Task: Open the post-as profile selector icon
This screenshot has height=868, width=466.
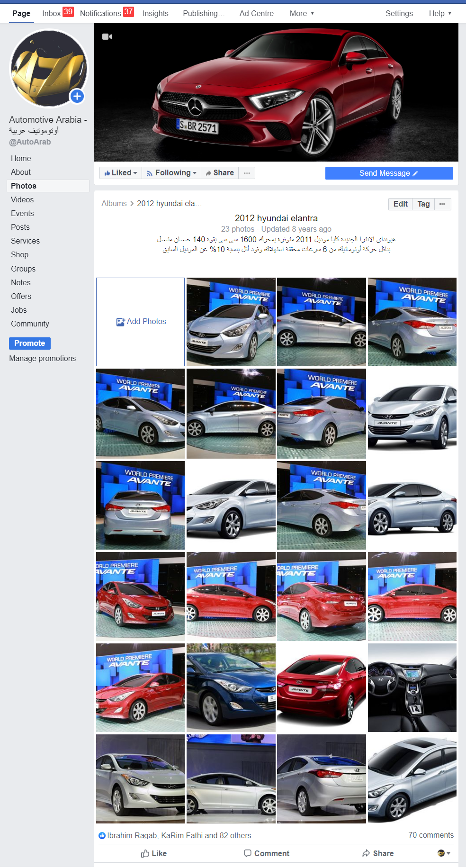Action: pos(444,853)
